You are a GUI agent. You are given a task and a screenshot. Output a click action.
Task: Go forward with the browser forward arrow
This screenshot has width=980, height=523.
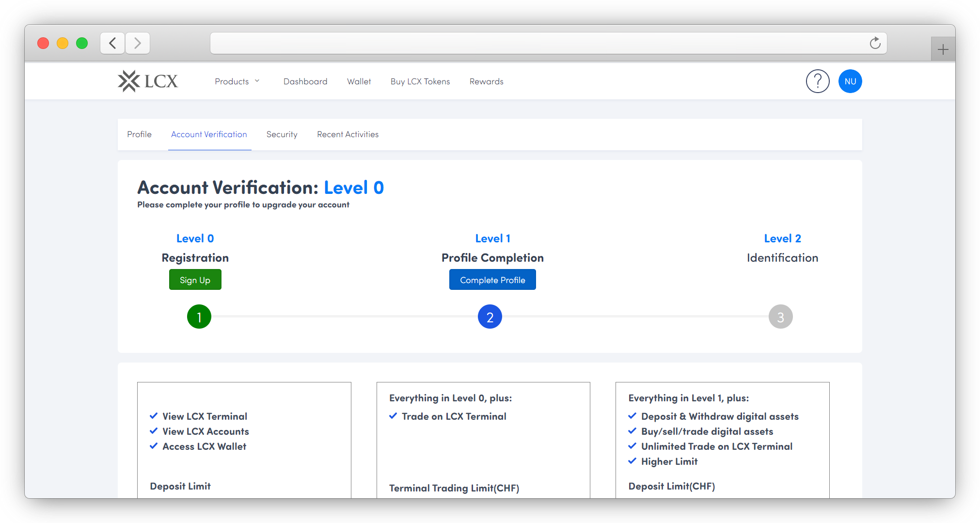pyautogui.click(x=138, y=43)
